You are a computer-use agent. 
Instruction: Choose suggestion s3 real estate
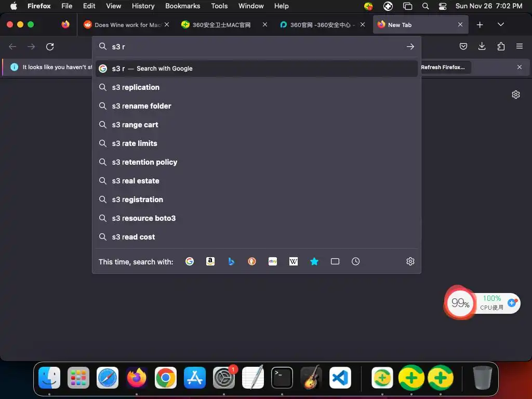257,181
